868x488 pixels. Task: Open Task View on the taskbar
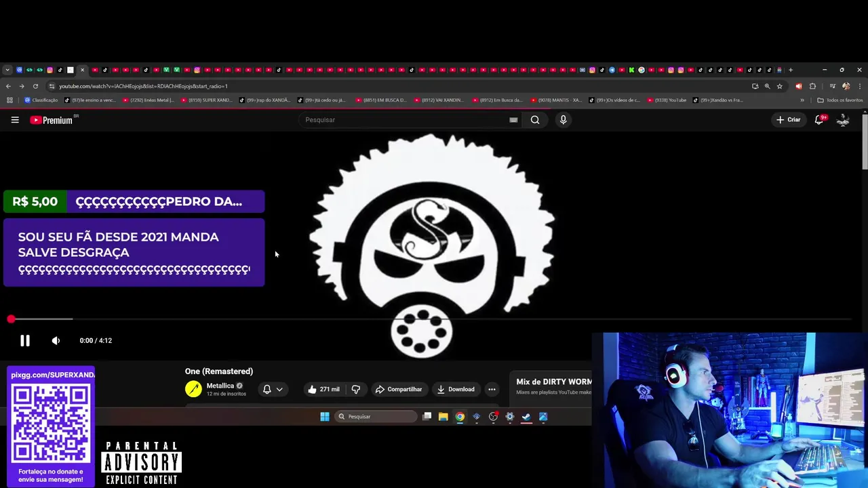tap(427, 417)
